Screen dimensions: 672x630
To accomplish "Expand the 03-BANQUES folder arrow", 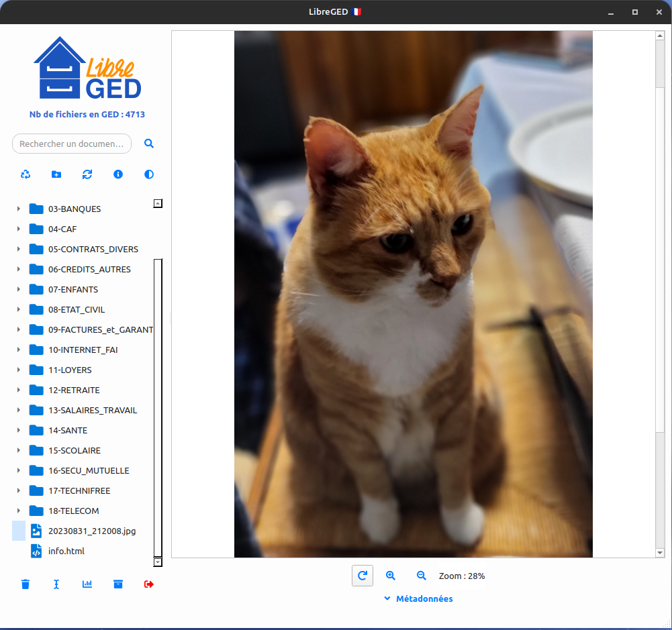I will pyautogui.click(x=19, y=209).
